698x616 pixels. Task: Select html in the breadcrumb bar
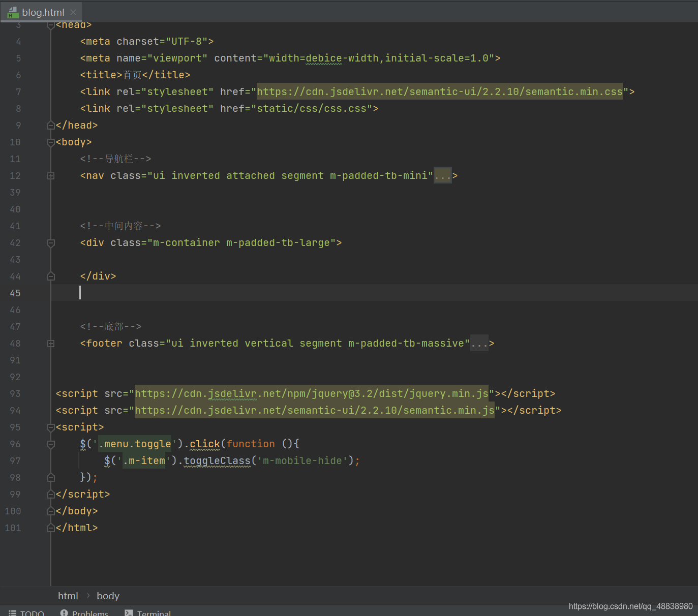(x=68, y=596)
